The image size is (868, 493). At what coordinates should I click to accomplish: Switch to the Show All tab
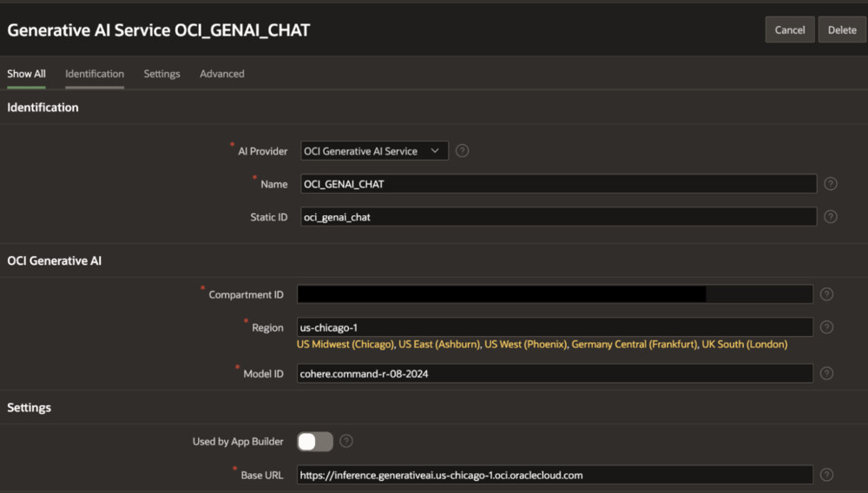tap(26, 74)
